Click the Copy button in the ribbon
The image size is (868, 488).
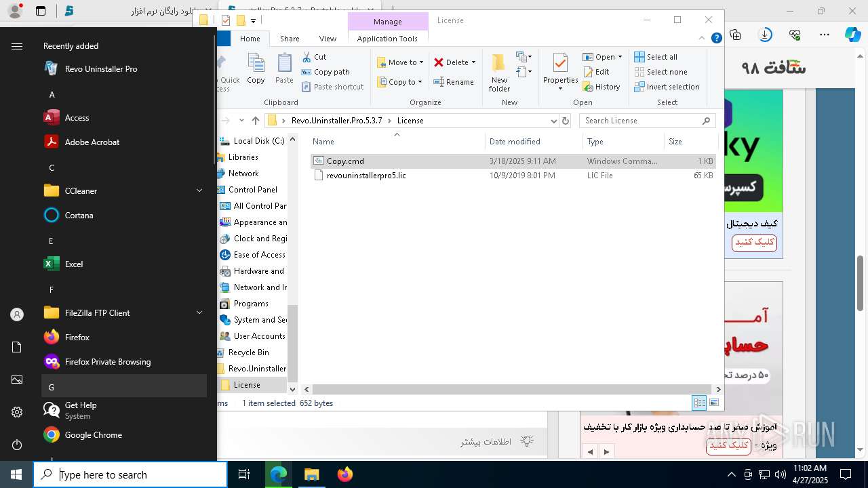click(x=256, y=68)
